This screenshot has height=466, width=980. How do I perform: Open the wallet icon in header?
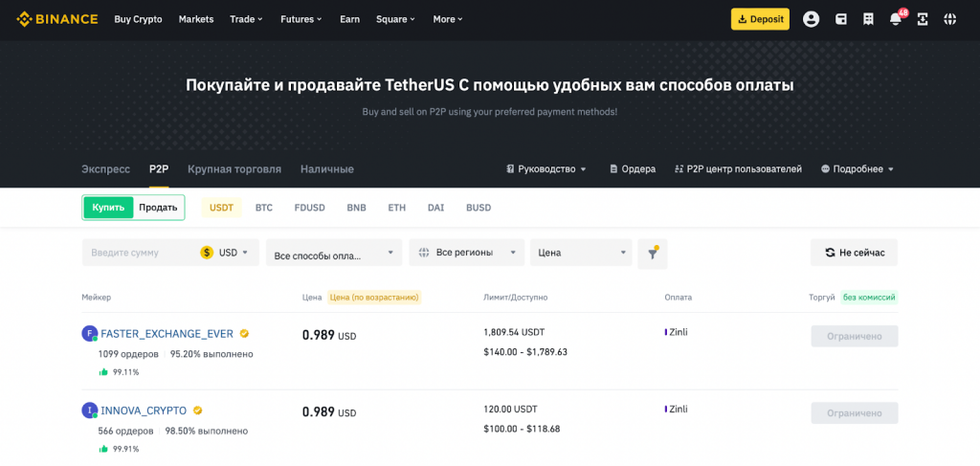841,19
